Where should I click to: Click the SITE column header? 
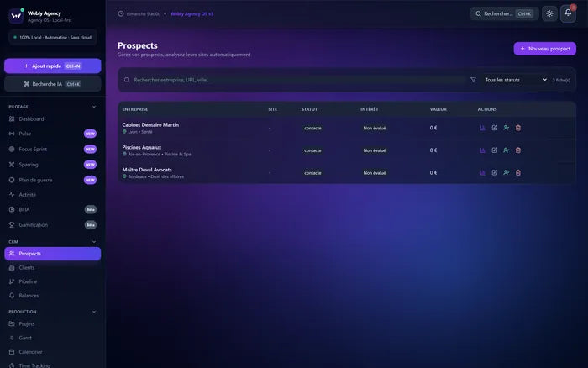[273, 109]
